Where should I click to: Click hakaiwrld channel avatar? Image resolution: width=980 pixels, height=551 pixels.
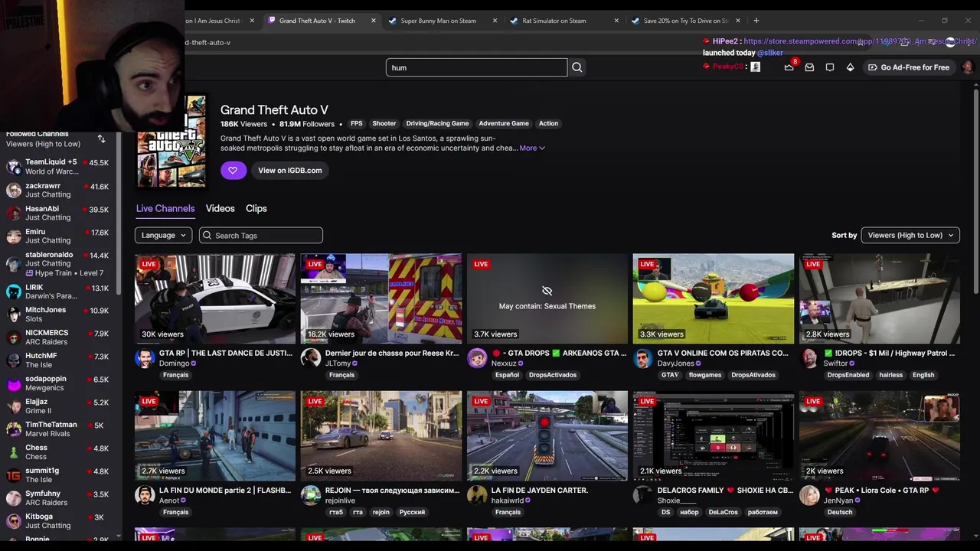point(477,495)
